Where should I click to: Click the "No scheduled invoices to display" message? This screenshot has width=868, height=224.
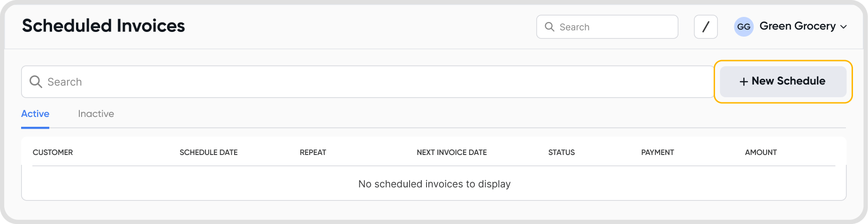434,184
